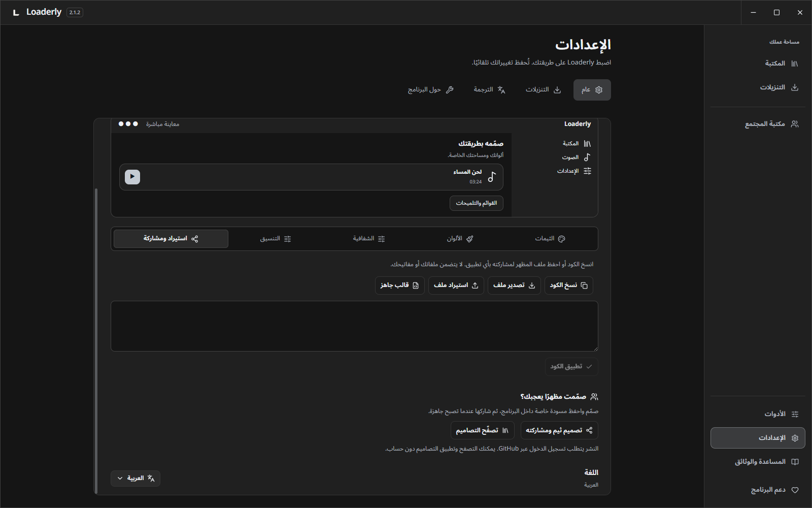Click the 03:24 track duration

coord(476,182)
